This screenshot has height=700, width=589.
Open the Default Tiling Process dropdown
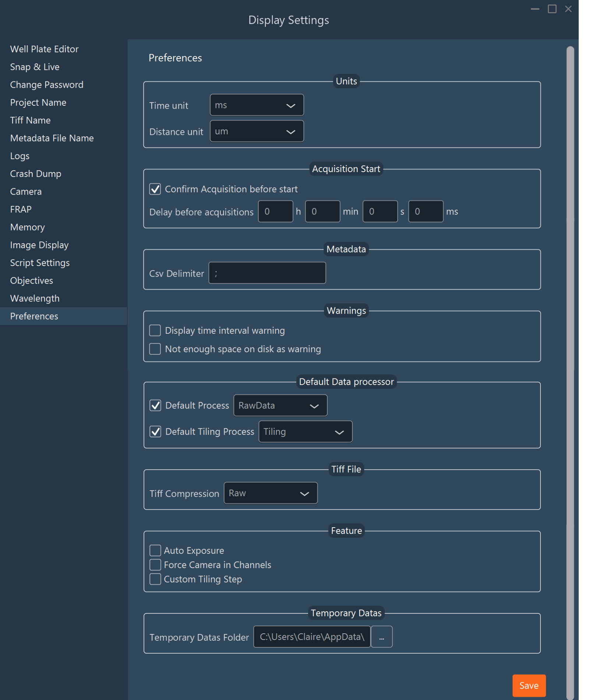[x=305, y=431]
